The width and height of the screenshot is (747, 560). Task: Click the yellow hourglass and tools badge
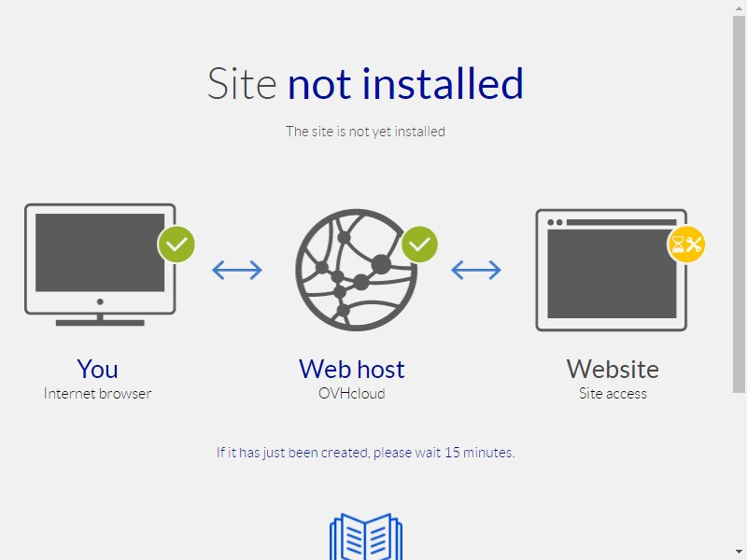[x=686, y=245]
